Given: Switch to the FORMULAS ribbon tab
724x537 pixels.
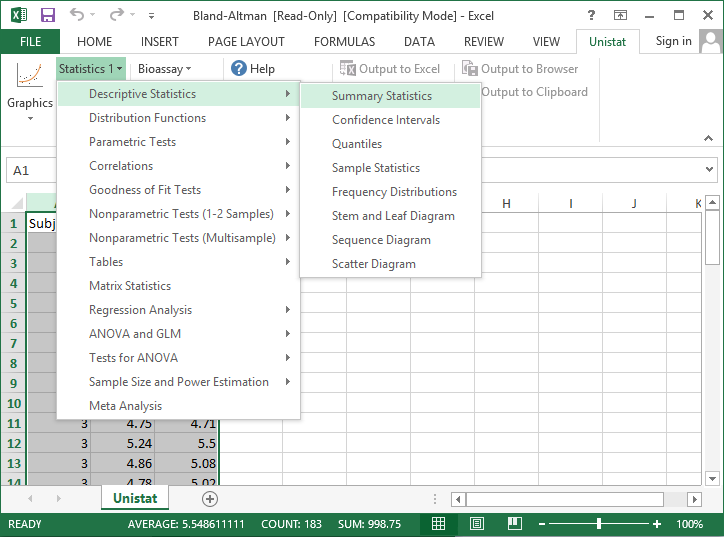Looking at the screenshot, I should coord(344,42).
